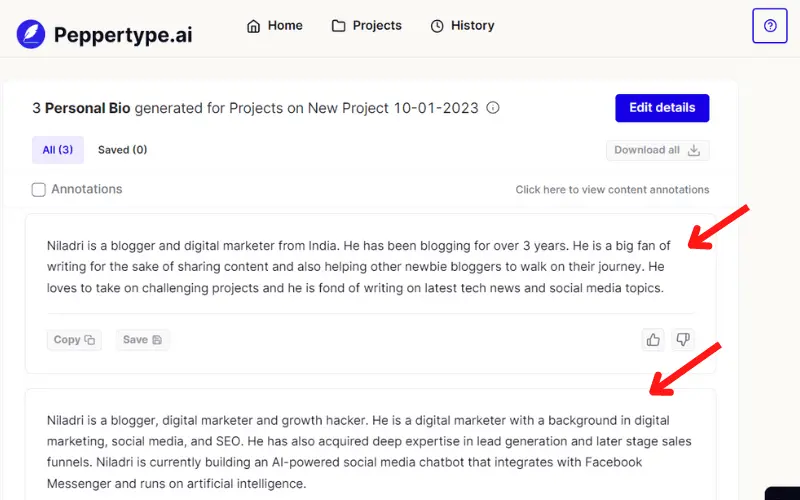Dislike the first bio with thumbs down
The image size is (800, 500).
click(683, 340)
